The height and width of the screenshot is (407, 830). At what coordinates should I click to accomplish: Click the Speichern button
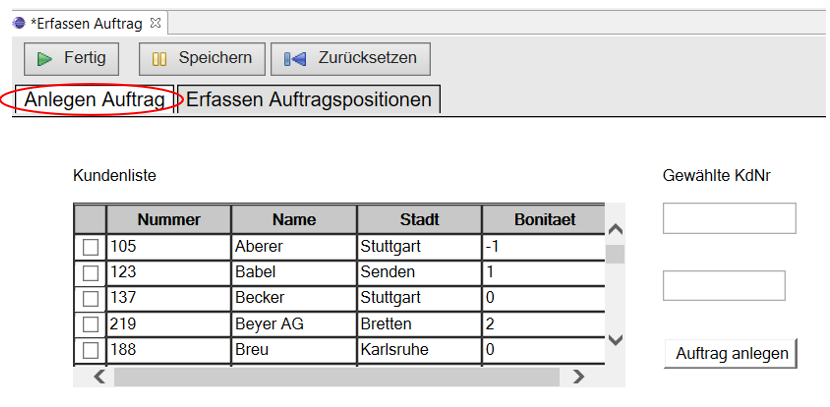(202, 59)
